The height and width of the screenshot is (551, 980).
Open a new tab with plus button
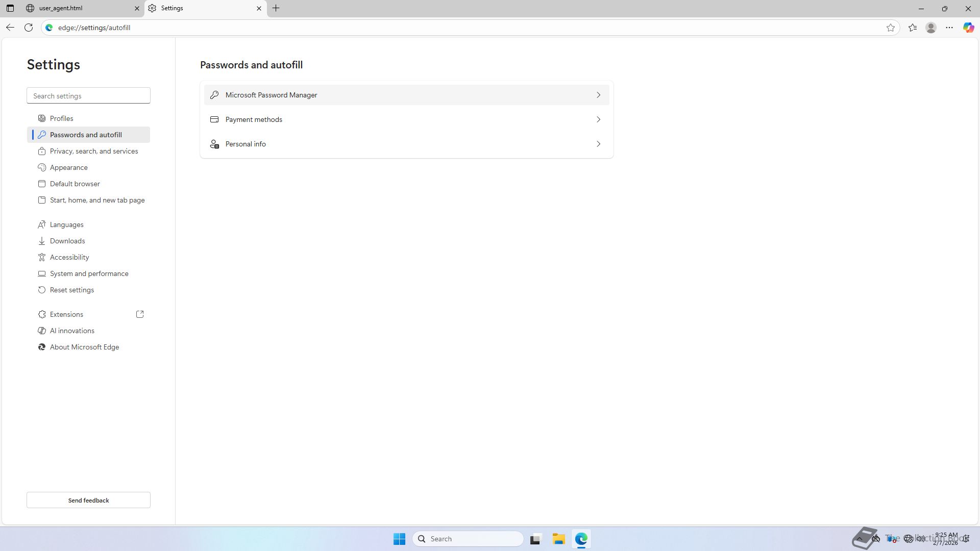[276, 8]
